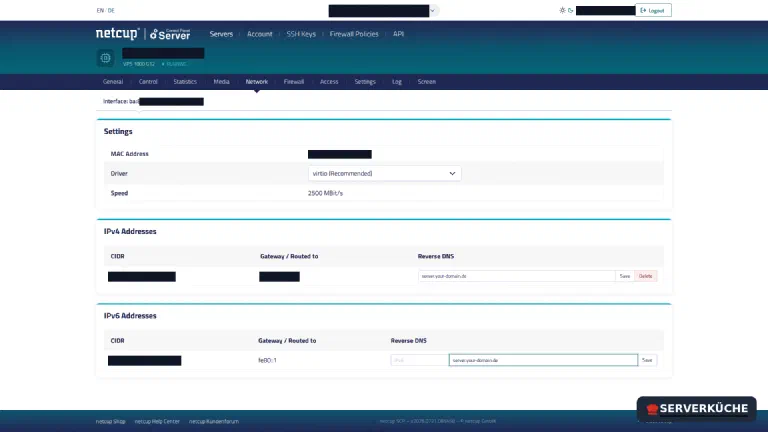768x432 pixels.
Task: Click the IPv4 Reverse DNS input field
Action: (x=517, y=276)
